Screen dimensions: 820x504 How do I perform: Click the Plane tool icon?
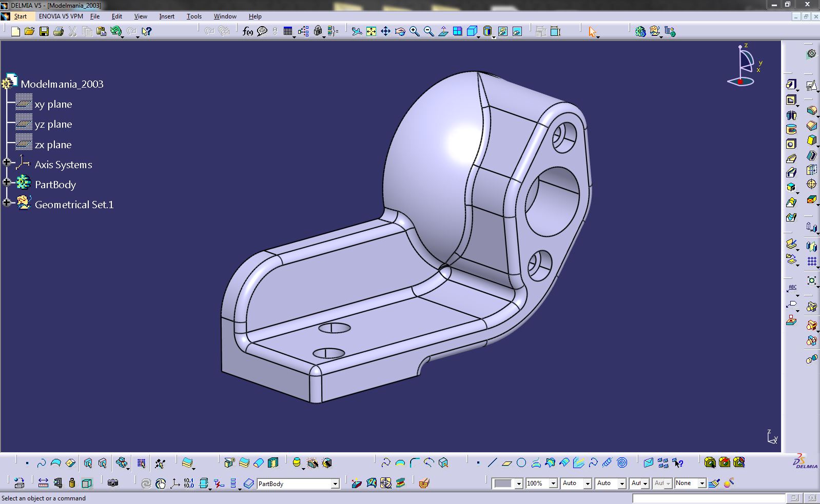tap(507, 463)
